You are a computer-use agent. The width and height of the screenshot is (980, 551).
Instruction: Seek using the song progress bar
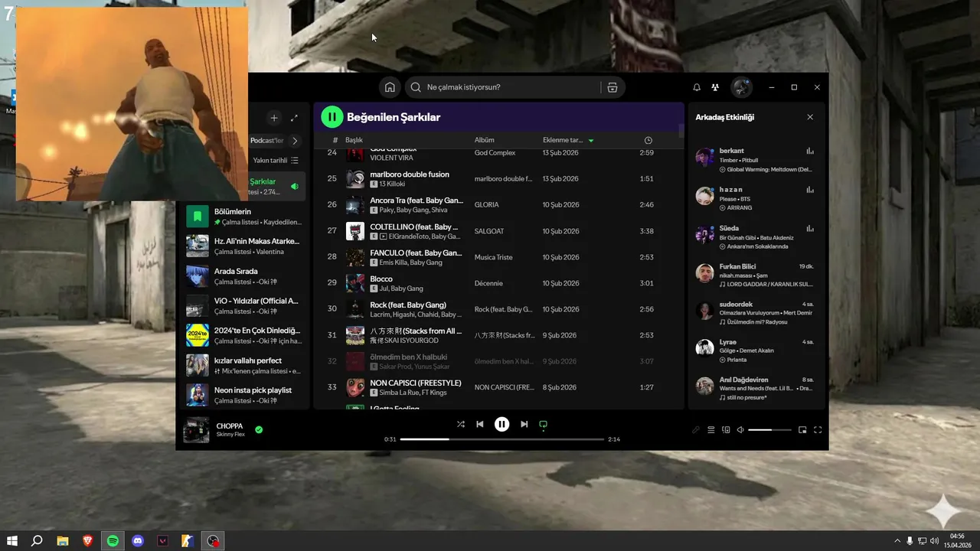(x=502, y=439)
